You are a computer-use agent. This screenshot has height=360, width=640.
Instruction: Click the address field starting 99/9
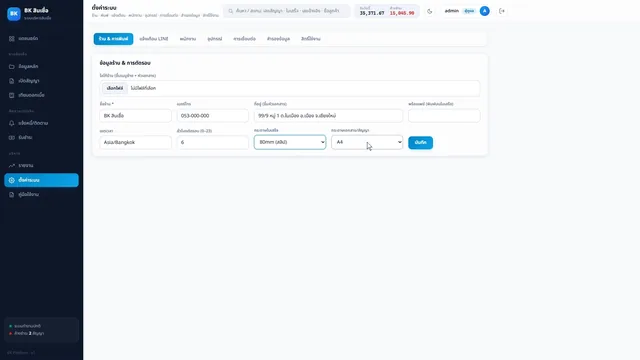coord(328,116)
